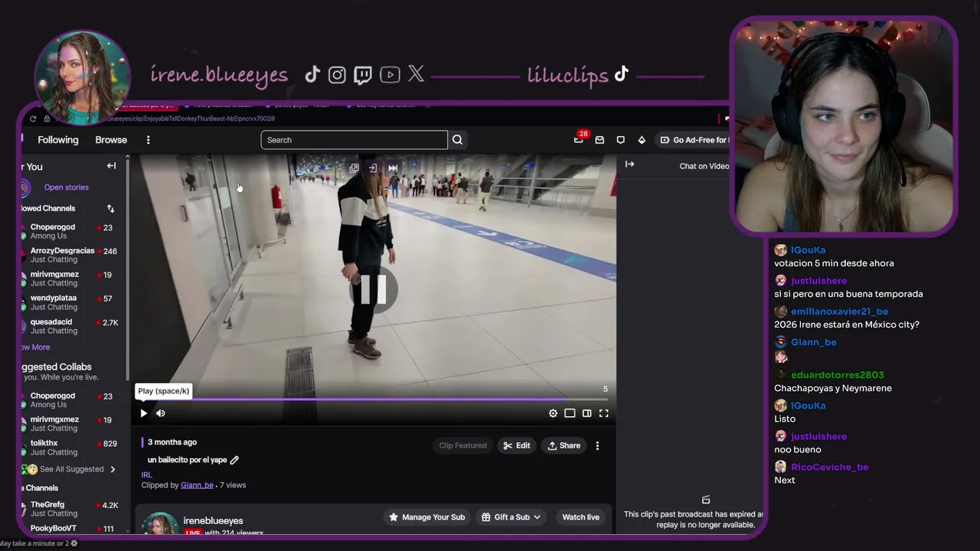
Task: Click RicoCeviche_be username in chat
Action: (829, 467)
